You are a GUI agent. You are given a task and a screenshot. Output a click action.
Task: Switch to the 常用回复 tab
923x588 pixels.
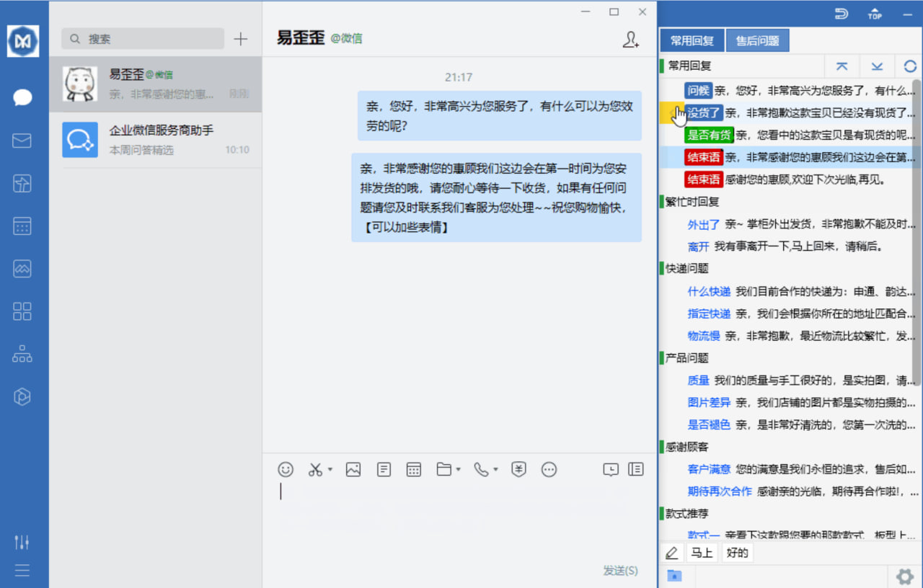[x=692, y=40]
